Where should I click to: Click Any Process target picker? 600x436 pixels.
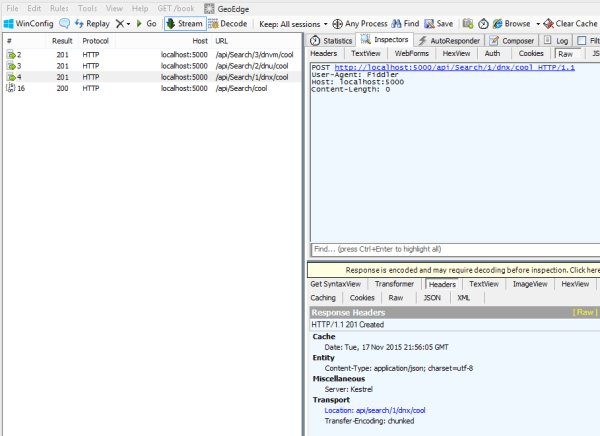[360, 24]
